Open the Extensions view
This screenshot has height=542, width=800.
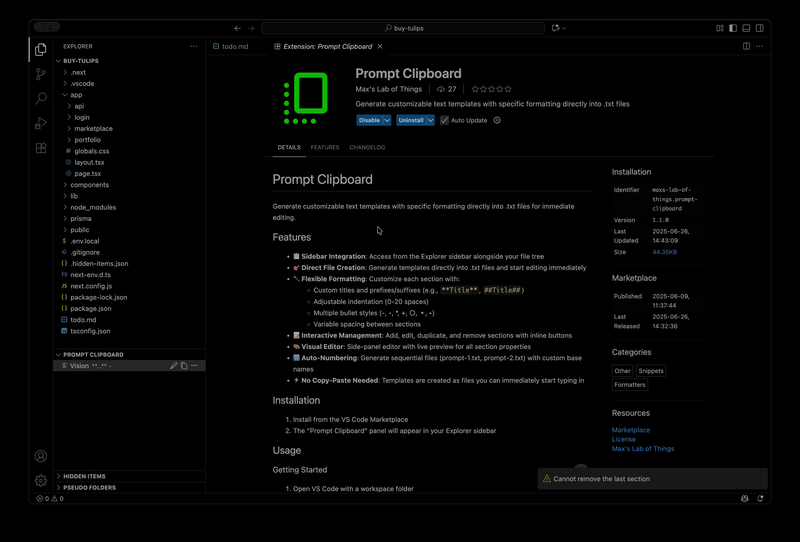click(41, 148)
